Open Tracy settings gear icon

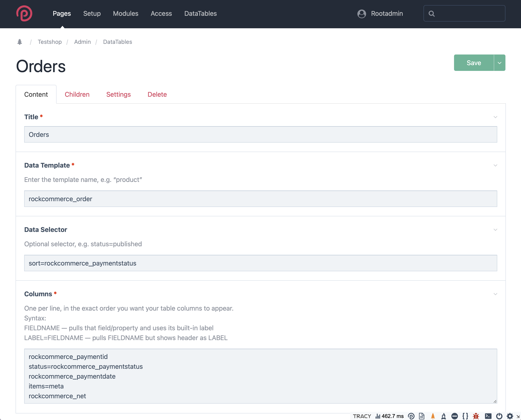pyautogui.click(x=510, y=416)
